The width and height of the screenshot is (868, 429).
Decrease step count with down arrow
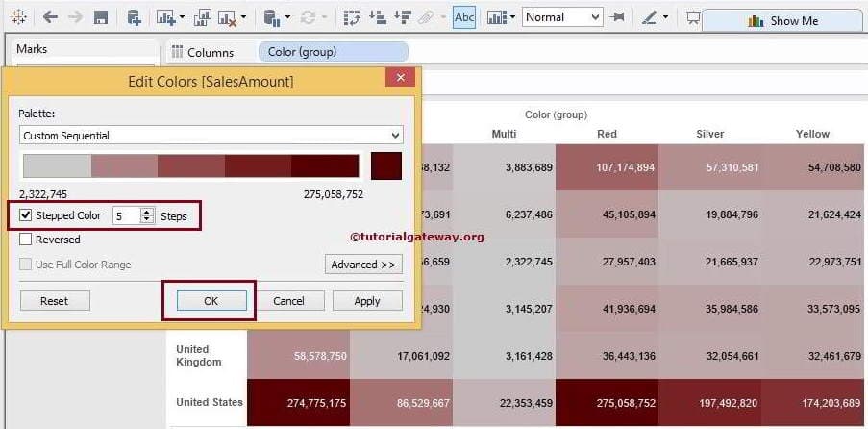147,220
